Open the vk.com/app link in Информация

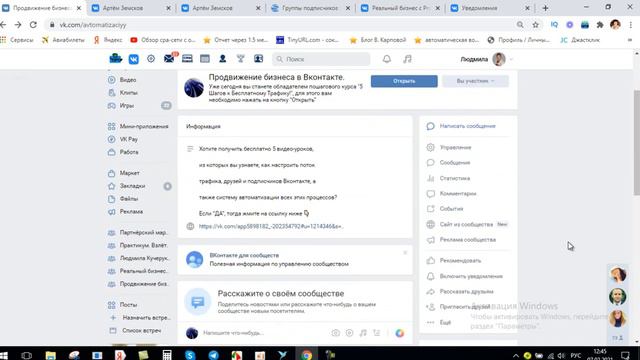[271, 226]
